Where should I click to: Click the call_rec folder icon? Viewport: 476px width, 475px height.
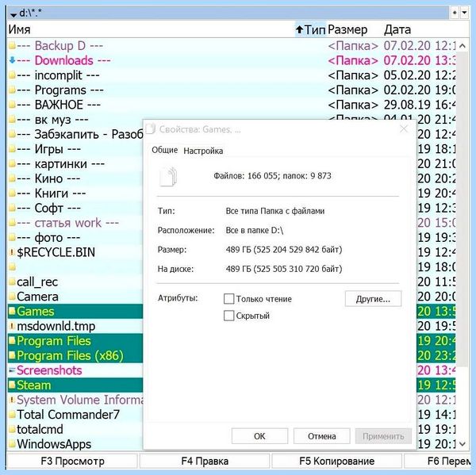(x=12, y=282)
